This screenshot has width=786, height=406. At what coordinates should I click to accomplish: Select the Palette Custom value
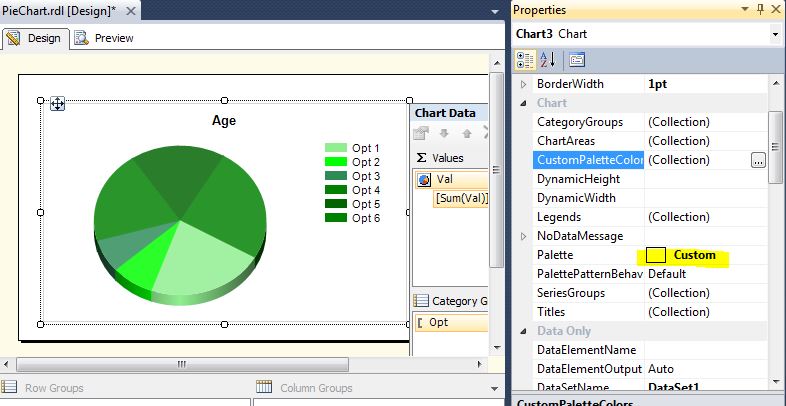point(694,255)
